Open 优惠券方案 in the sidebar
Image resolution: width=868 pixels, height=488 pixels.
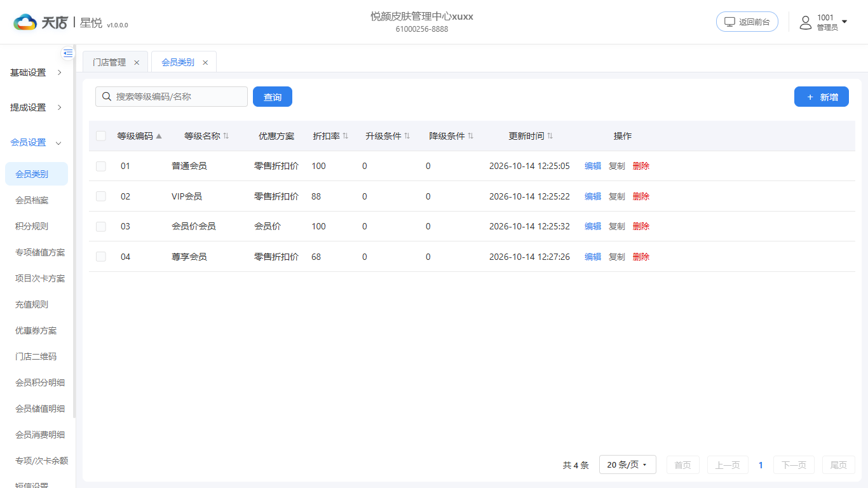pos(36,330)
